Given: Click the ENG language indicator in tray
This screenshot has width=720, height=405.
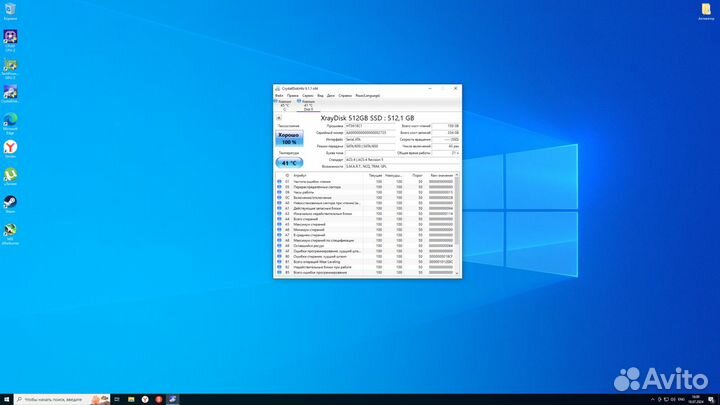Looking at the screenshot, I should [x=681, y=400].
